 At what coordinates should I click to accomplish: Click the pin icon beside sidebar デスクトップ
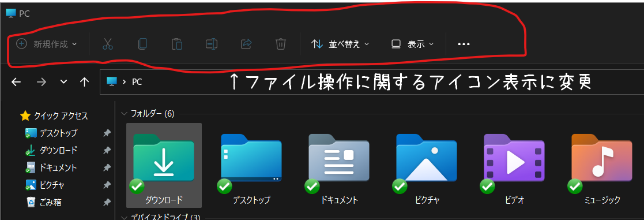(107, 133)
